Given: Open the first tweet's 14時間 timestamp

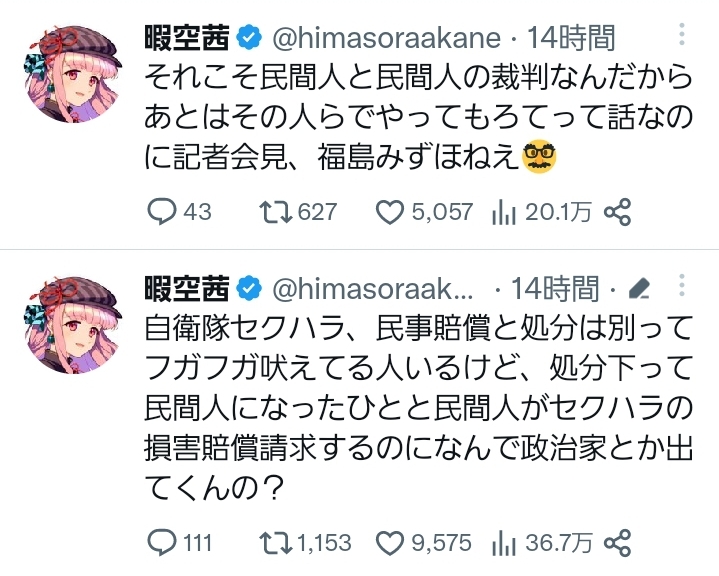Looking at the screenshot, I should [573, 39].
